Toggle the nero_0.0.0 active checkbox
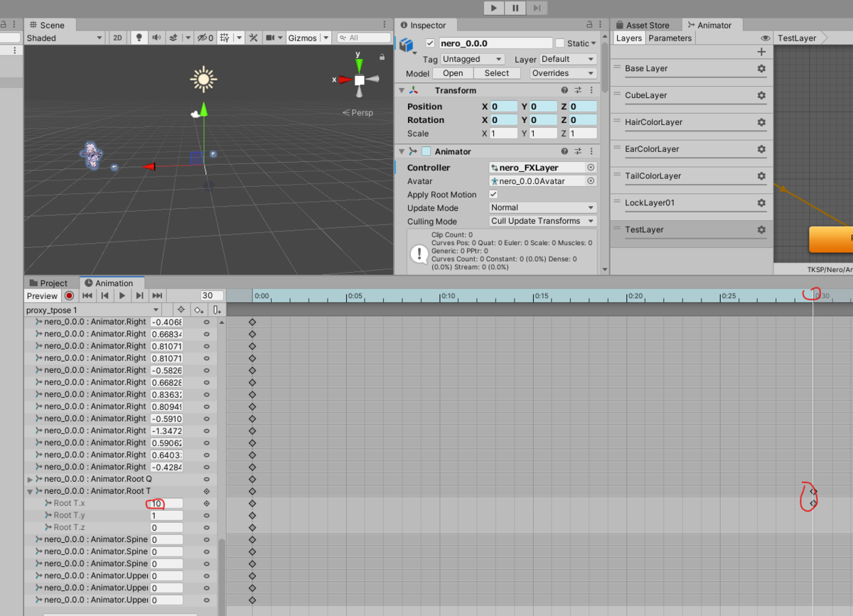 (429, 43)
